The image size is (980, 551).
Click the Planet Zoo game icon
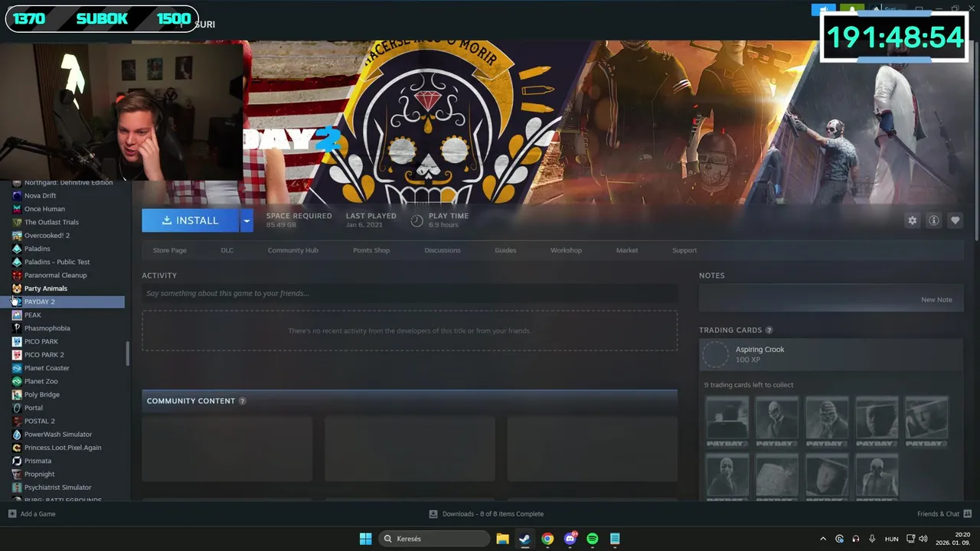pyautogui.click(x=17, y=381)
